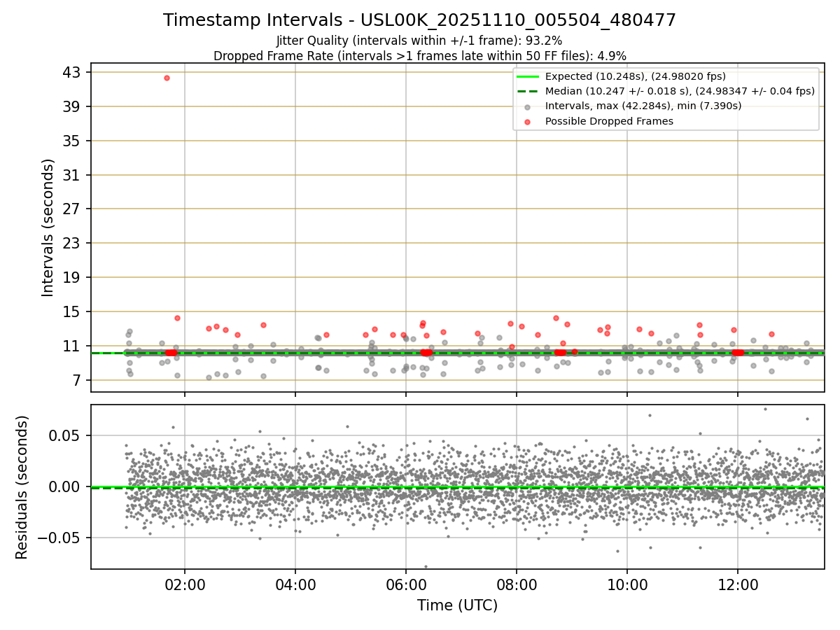
Task: Click the Median (10.247 +/- 0.018 s) legend entry
Action: (680, 91)
